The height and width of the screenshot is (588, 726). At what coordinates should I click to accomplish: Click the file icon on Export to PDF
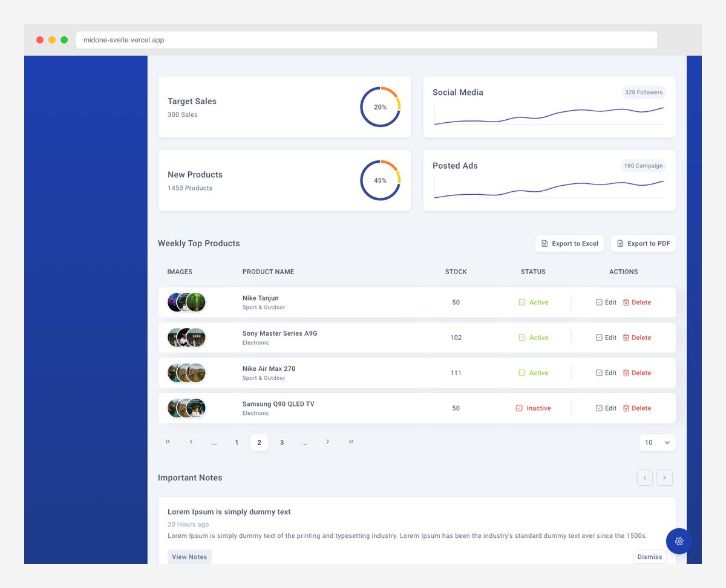[x=620, y=243]
